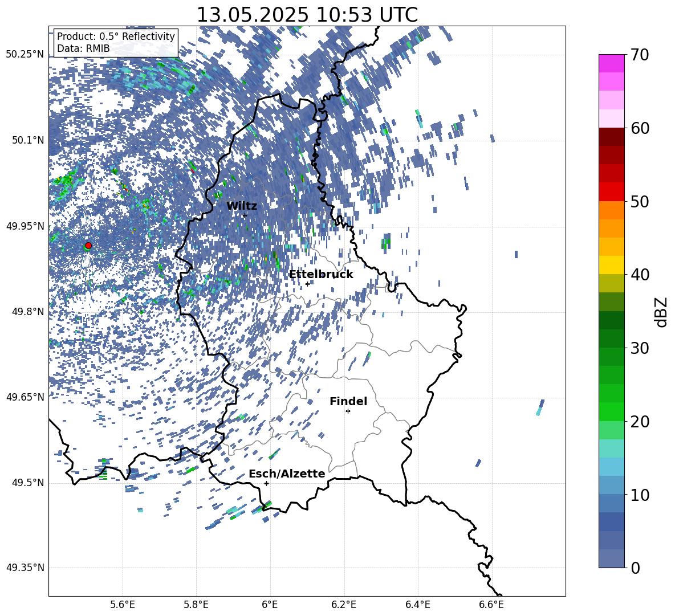Image resolution: width=675 pixels, height=616 pixels.
Task: Pick the orange swatch just below 50 dBZ
Action: (611, 210)
